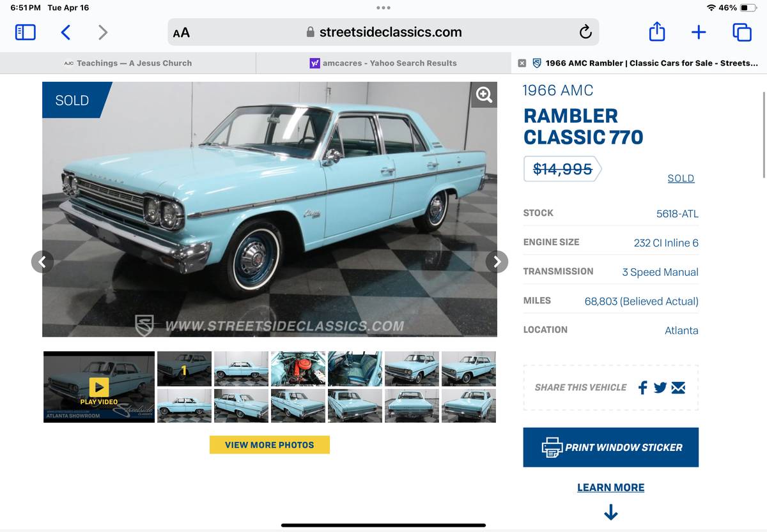Play the Atlanta Showroom video
The height and width of the screenshot is (532, 767).
pyautogui.click(x=99, y=387)
